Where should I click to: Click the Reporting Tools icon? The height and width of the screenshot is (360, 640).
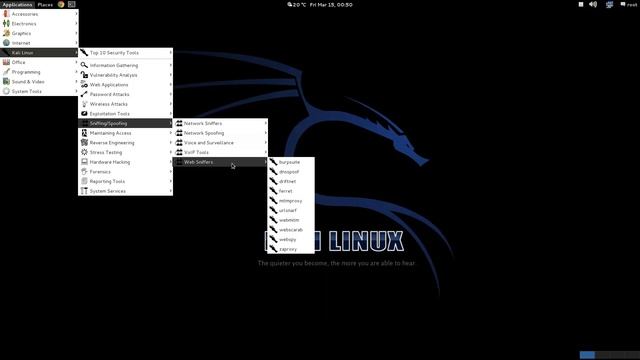pyautogui.click(x=84, y=181)
